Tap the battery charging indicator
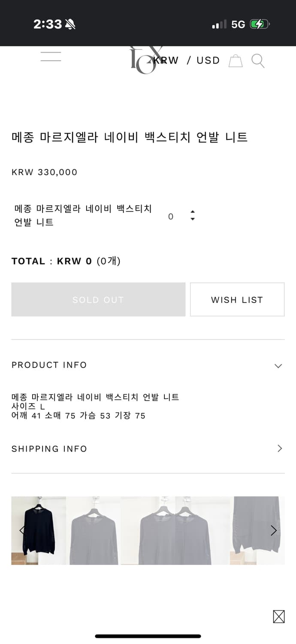296x644 pixels. coord(260,24)
